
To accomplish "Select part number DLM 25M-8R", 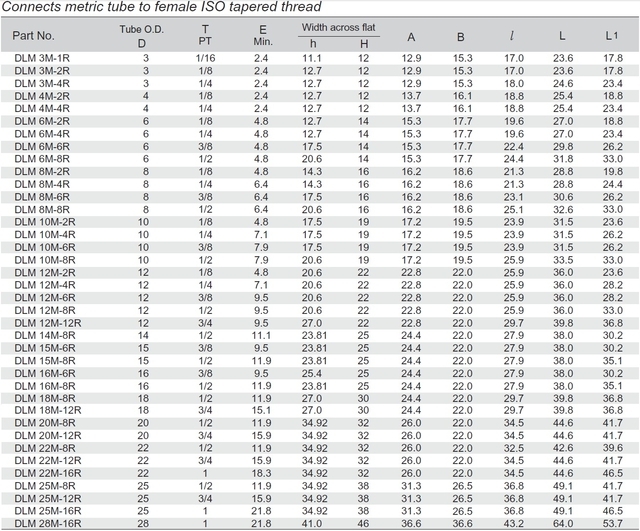I will click(x=45, y=486).
